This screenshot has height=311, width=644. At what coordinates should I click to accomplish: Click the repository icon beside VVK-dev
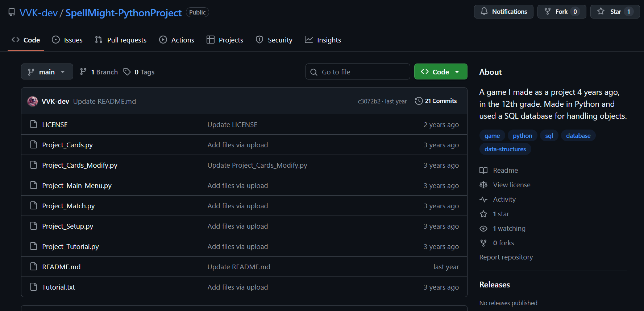point(12,12)
